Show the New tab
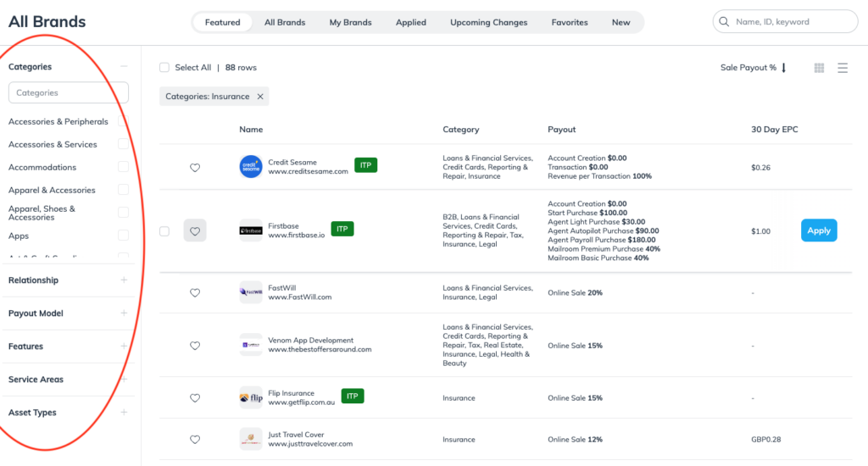 (621, 22)
